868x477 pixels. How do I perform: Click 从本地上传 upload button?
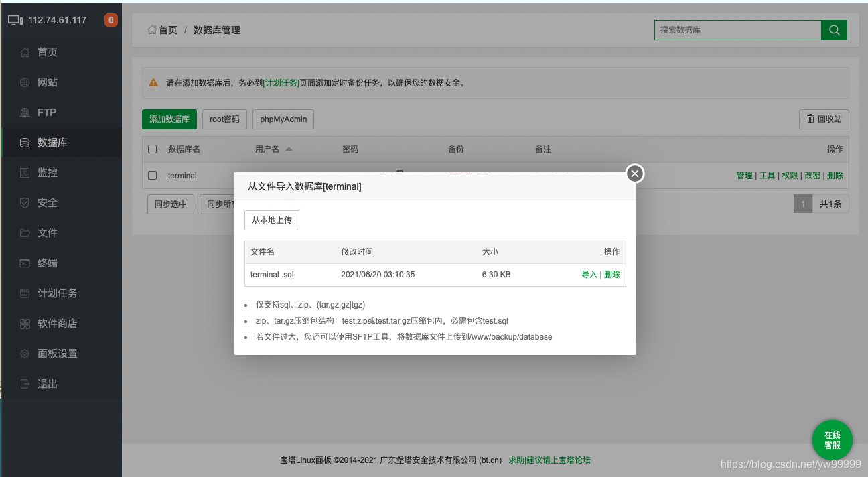click(x=272, y=220)
